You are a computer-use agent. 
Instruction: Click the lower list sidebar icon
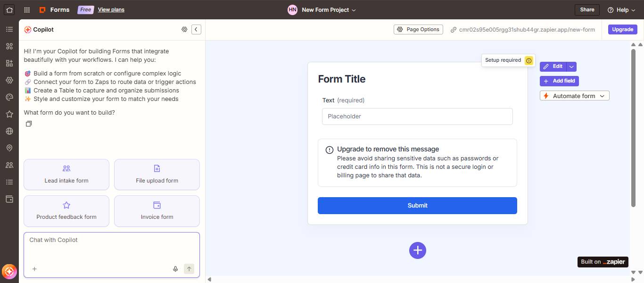9,182
